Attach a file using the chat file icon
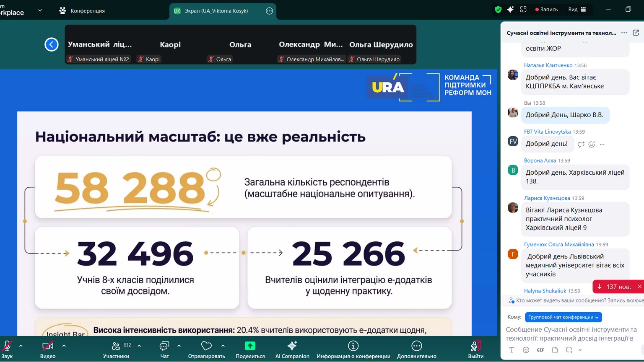The width and height of the screenshot is (644, 362). (x=555, y=350)
